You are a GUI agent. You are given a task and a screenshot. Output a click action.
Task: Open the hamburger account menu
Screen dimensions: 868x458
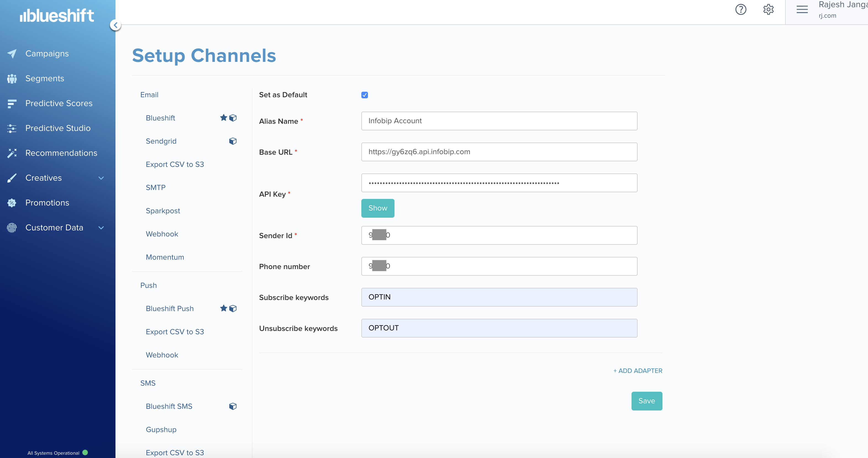click(x=802, y=9)
